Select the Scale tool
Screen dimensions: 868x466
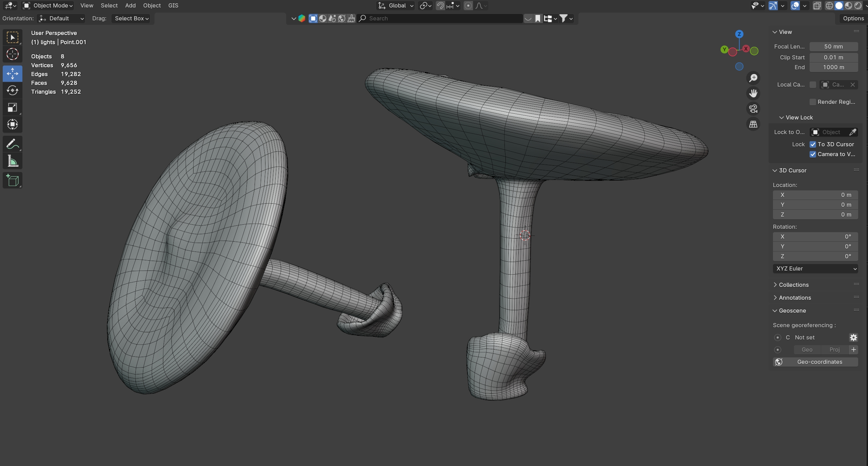tap(13, 108)
